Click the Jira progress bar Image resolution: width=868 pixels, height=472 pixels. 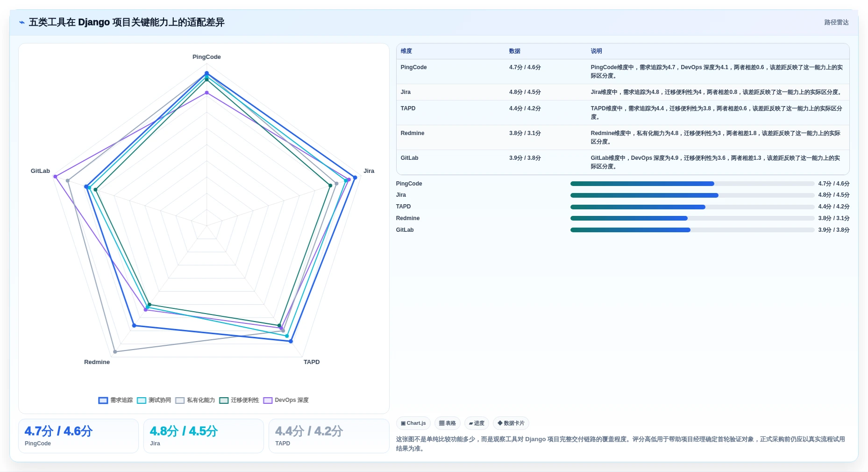(692, 195)
